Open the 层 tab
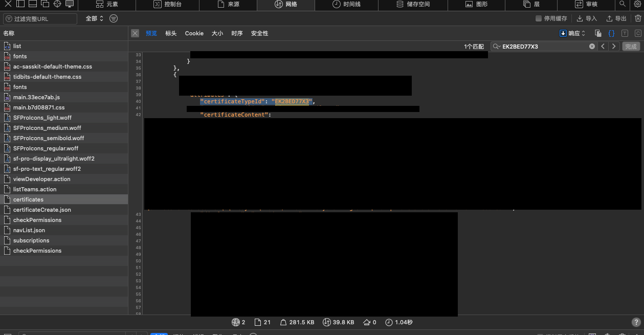644x335 pixels. click(531, 4)
